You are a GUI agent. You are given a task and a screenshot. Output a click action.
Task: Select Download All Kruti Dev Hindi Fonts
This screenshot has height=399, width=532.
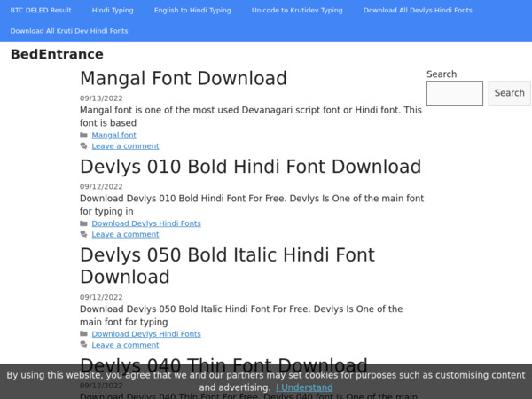[69, 31]
